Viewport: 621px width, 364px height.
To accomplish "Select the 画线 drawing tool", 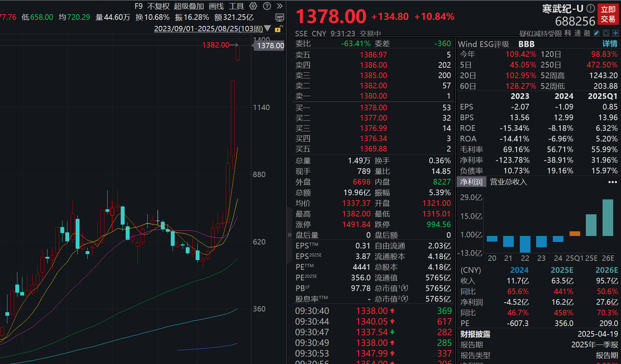I will click(x=216, y=6).
